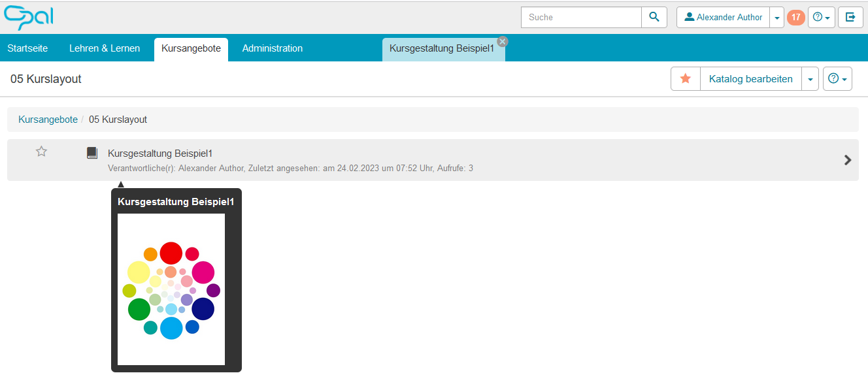The image size is (868, 388).
Task: Click the colorful circles course thumbnail
Action: click(x=171, y=289)
